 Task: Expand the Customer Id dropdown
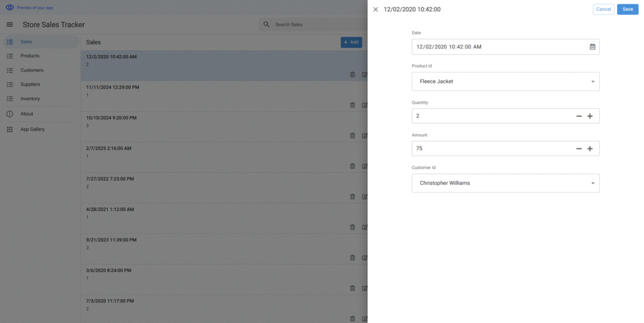(x=592, y=183)
